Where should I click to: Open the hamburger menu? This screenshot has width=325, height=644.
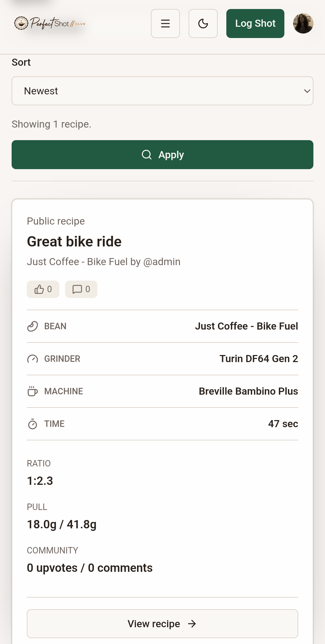(165, 24)
